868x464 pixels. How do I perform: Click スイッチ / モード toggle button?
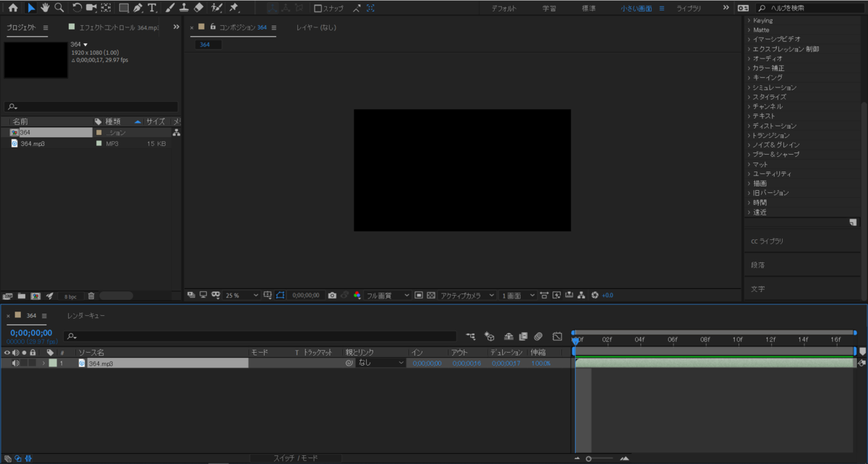coord(295,458)
